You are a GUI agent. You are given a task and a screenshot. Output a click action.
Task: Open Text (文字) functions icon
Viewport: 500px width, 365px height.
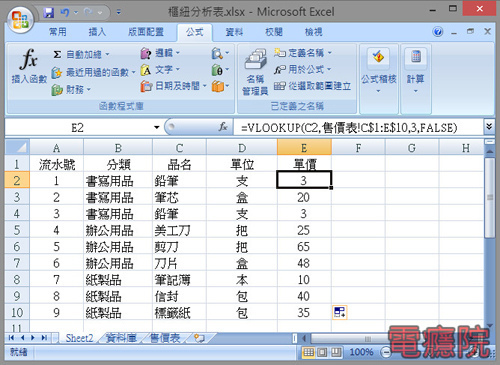(146, 70)
